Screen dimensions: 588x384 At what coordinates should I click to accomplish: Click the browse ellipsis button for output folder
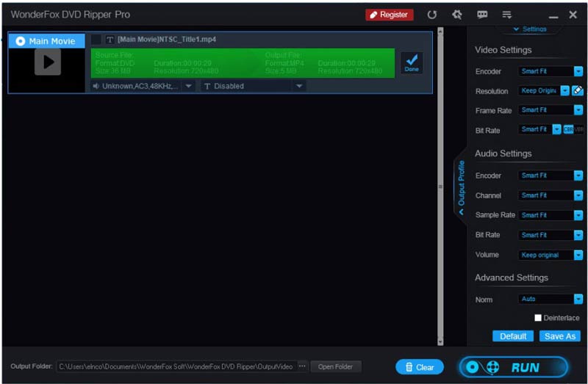(302, 366)
